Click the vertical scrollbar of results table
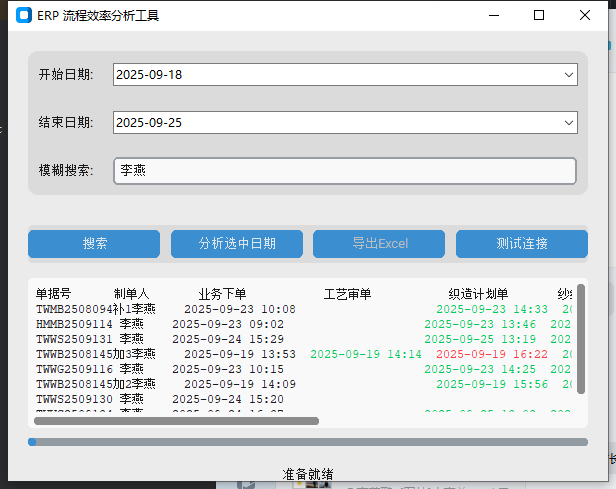The width and height of the screenshot is (616, 489). pos(581,339)
